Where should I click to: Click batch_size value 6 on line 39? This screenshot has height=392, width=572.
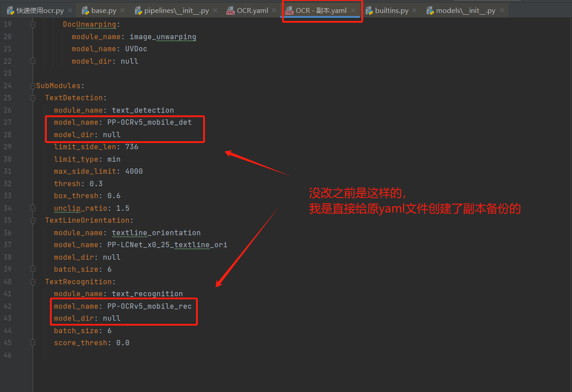(109, 269)
